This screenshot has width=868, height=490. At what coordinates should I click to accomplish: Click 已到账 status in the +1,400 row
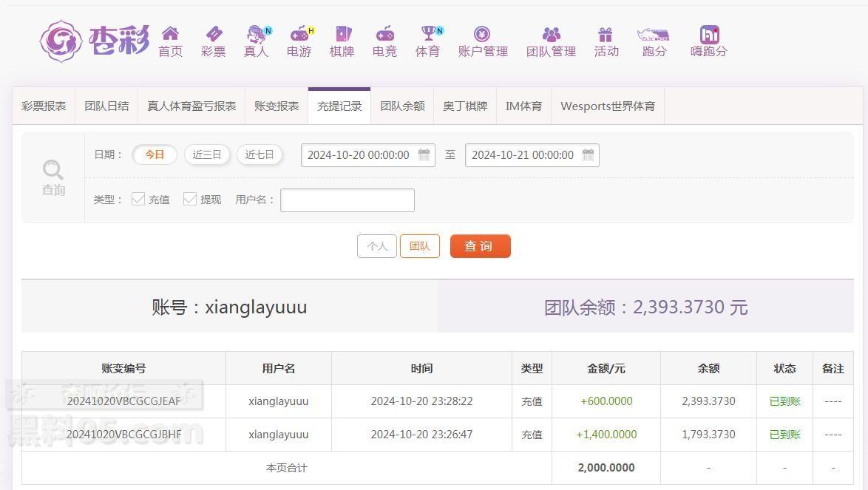pos(785,435)
